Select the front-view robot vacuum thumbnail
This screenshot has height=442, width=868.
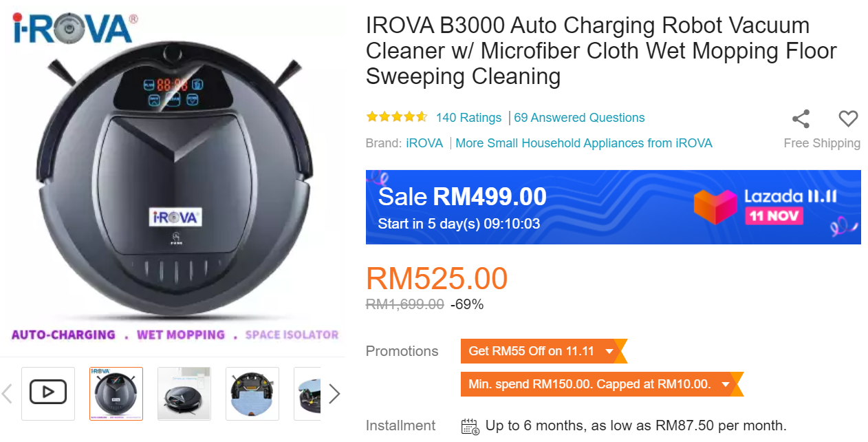(x=116, y=393)
